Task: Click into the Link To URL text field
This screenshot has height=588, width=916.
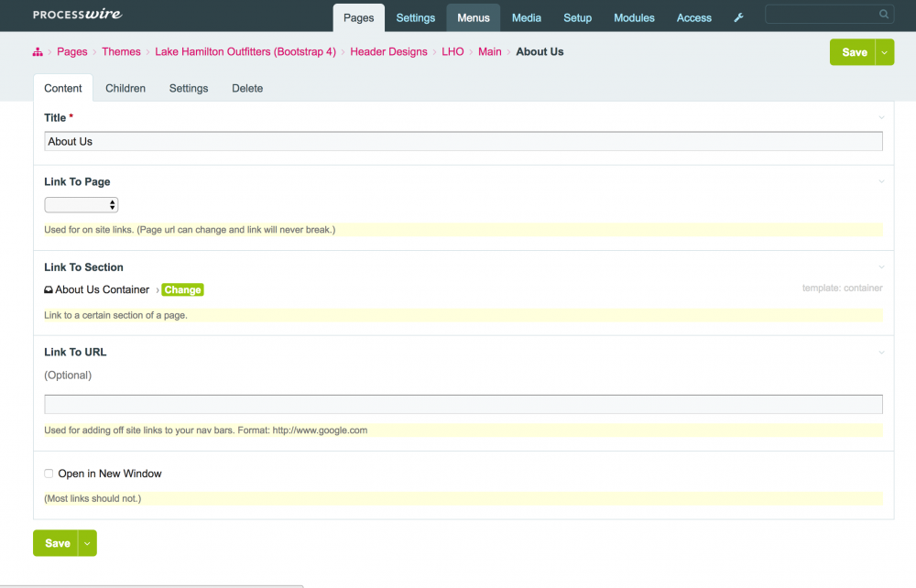Action: 463,404
